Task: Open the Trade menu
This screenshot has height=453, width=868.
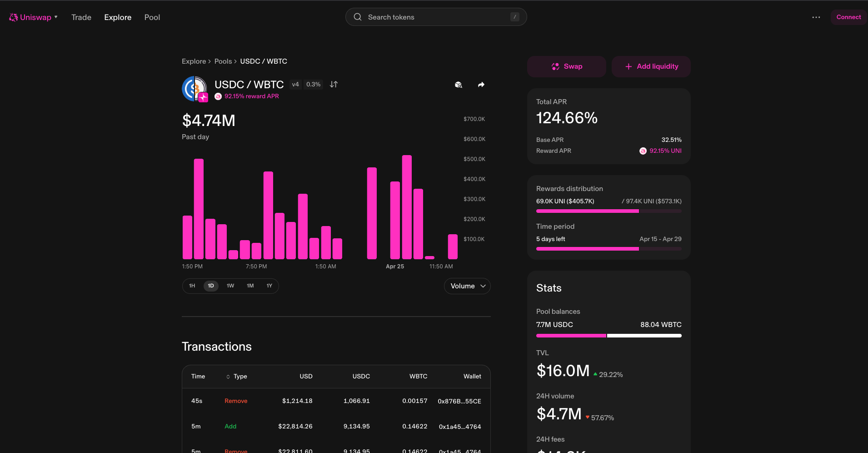Action: [81, 17]
